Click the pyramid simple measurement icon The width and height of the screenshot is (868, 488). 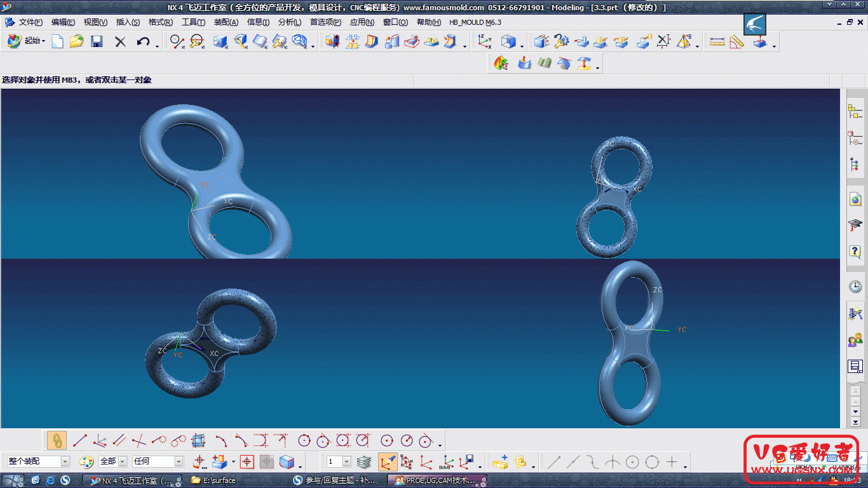pos(684,42)
